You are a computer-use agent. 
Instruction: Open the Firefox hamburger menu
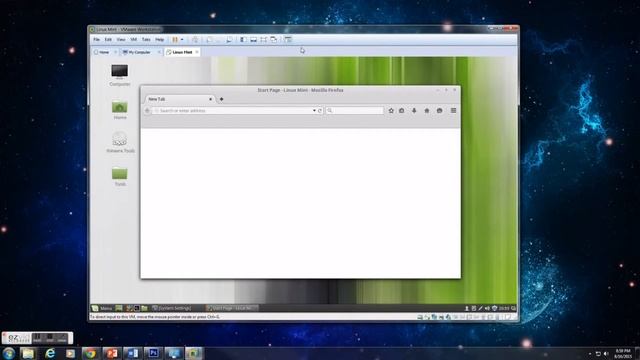coord(453,111)
